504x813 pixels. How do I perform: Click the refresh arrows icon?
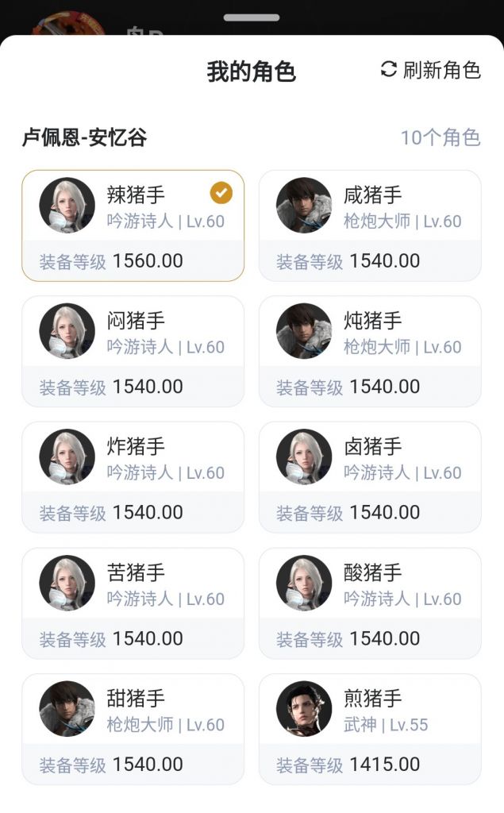(x=388, y=70)
